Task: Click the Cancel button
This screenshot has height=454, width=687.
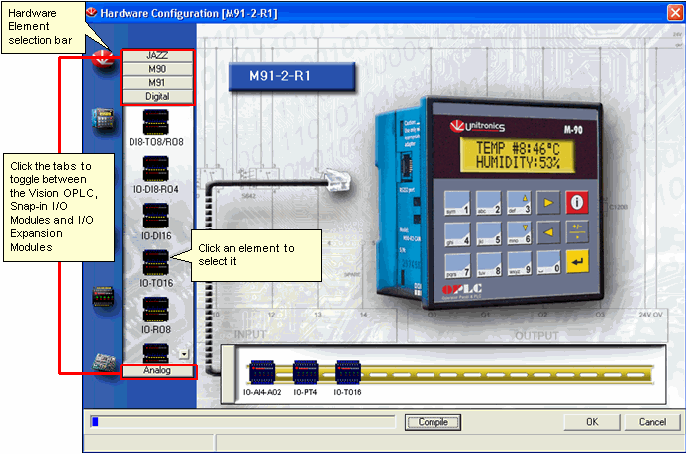Action: click(652, 422)
